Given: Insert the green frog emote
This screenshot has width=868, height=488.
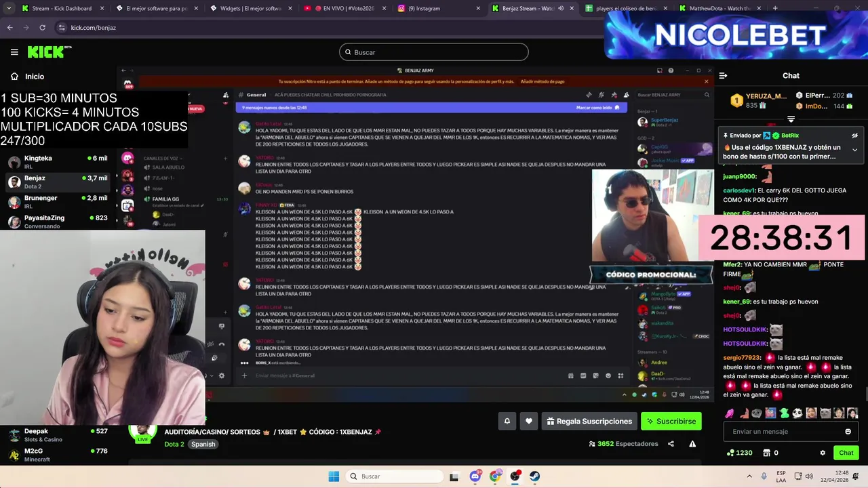Looking at the screenshot, I should coord(784,413).
